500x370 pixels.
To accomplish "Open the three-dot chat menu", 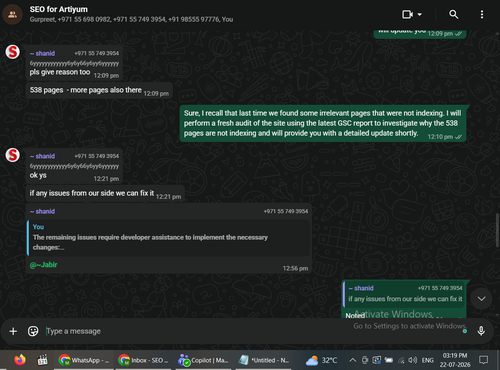I will 482,14.
